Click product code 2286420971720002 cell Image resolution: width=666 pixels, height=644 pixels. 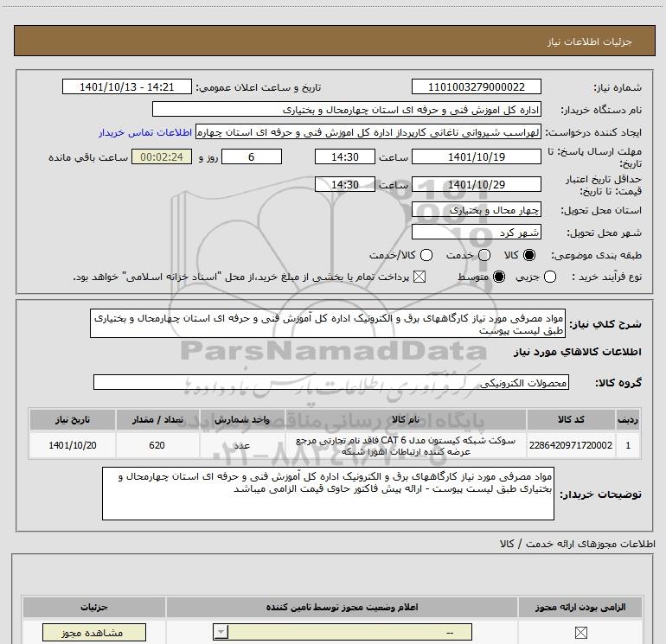coord(571,445)
